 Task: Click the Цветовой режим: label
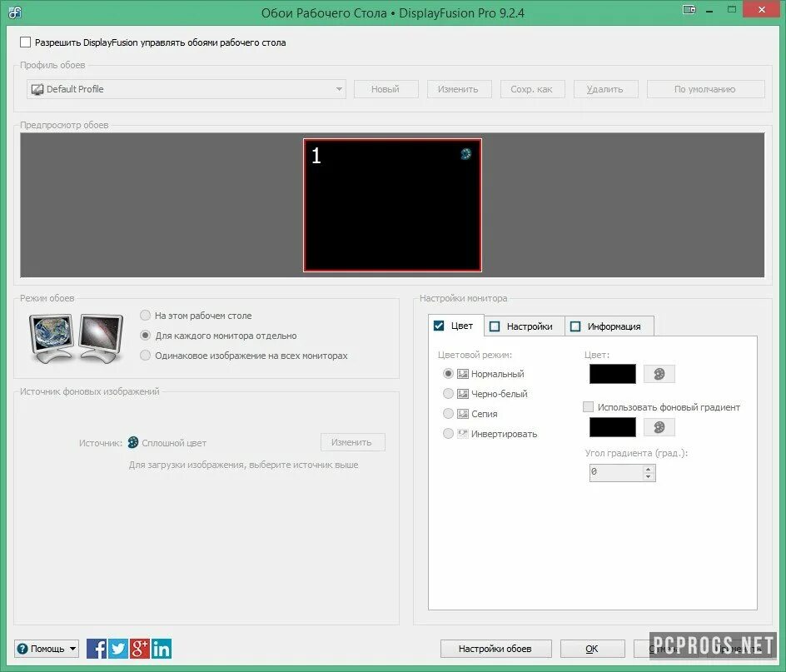tap(475, 355)
